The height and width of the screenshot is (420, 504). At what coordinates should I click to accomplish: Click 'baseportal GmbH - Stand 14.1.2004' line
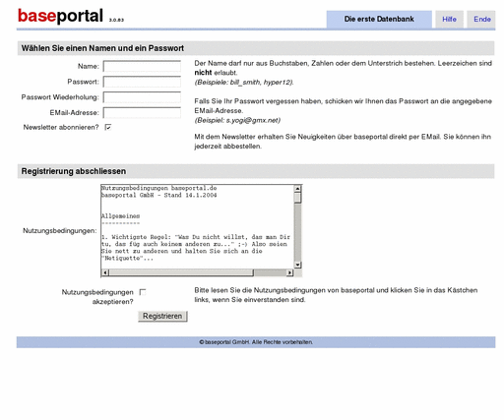click(159, 195)
